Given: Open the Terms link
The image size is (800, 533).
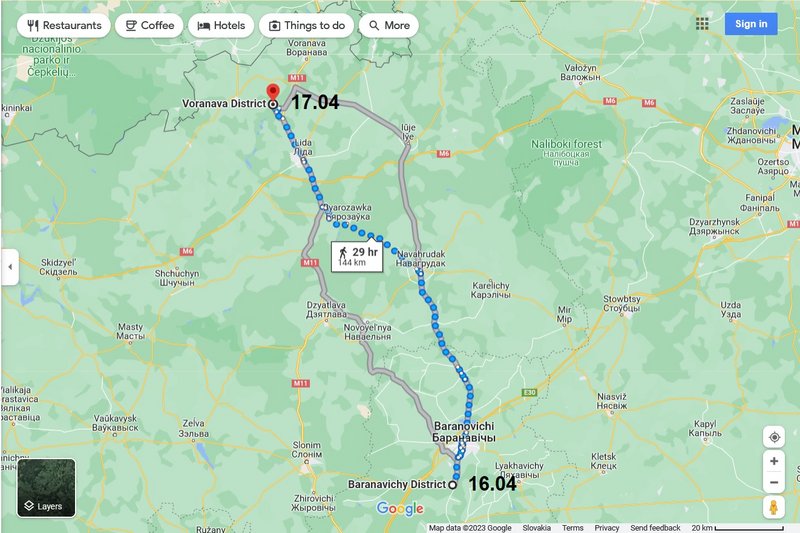Looking at the screenshot, I should [572, 528].
